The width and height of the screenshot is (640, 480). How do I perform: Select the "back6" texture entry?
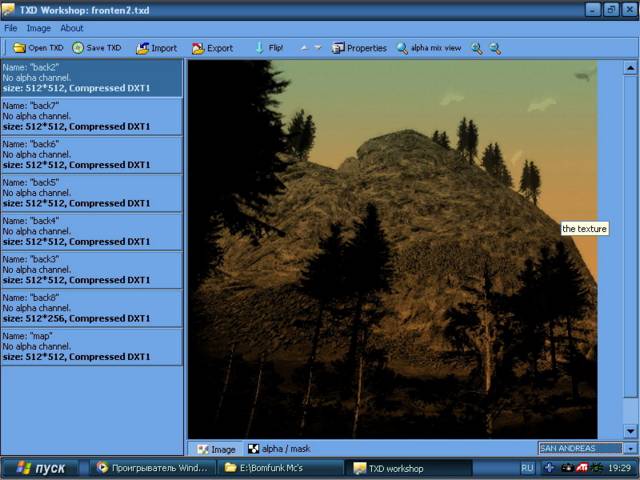pyautogui.click(x=91, y=155)
